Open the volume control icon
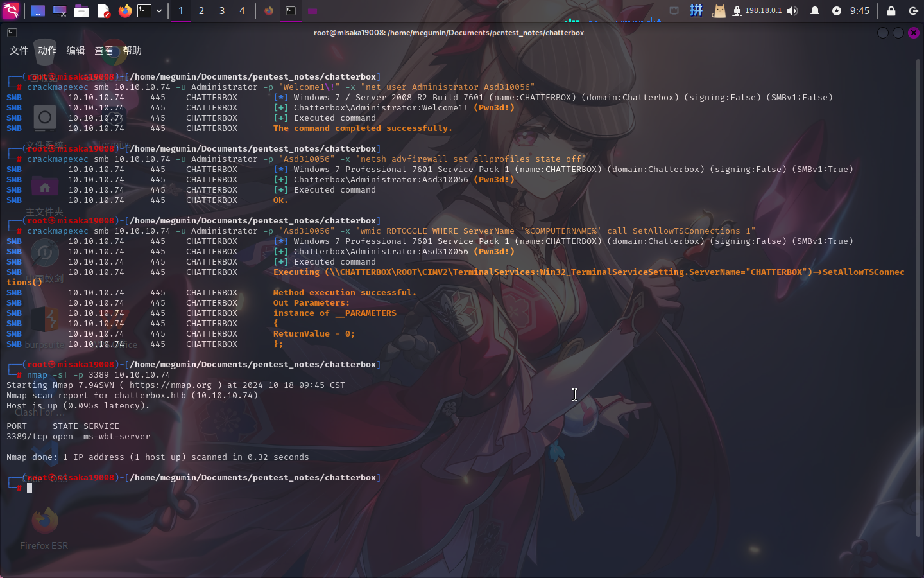The width and height of the screenshot is (924, 578). 793,11
